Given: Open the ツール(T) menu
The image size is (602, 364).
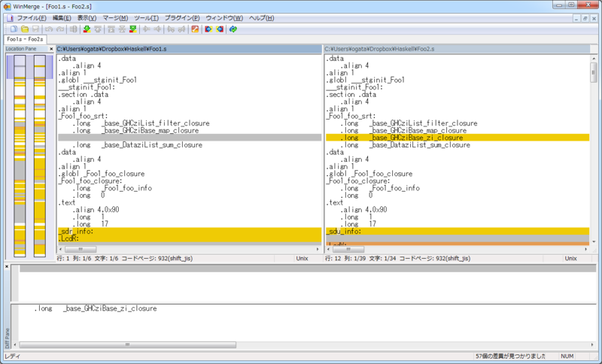Looking at the screenshot, I should click(x=146, y=18).
